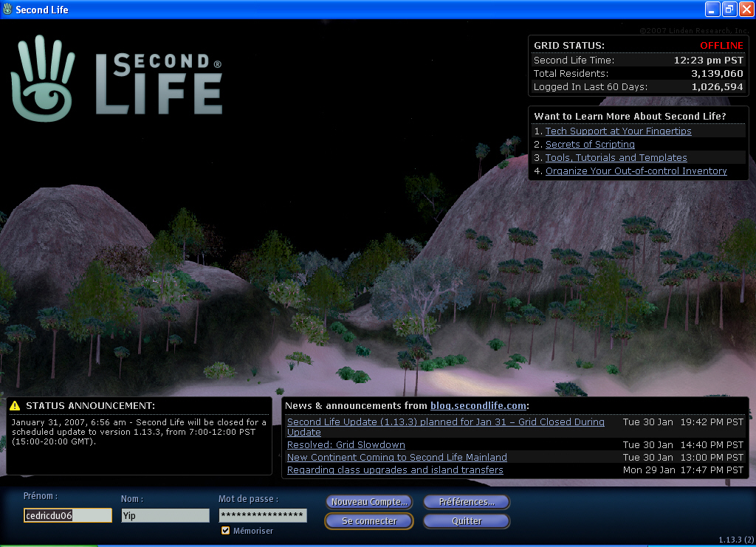Open Nouveau Compte dialog
756x547 pixels.
369,502
